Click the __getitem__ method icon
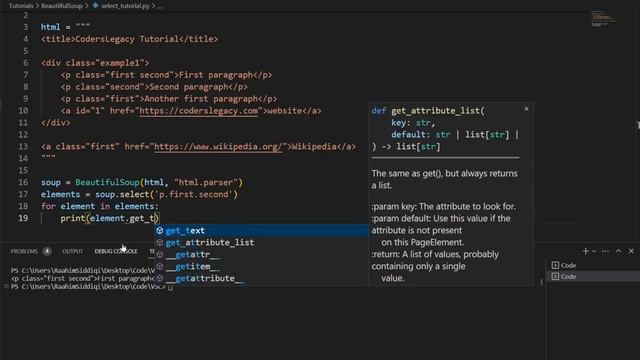 click(160, 266)
